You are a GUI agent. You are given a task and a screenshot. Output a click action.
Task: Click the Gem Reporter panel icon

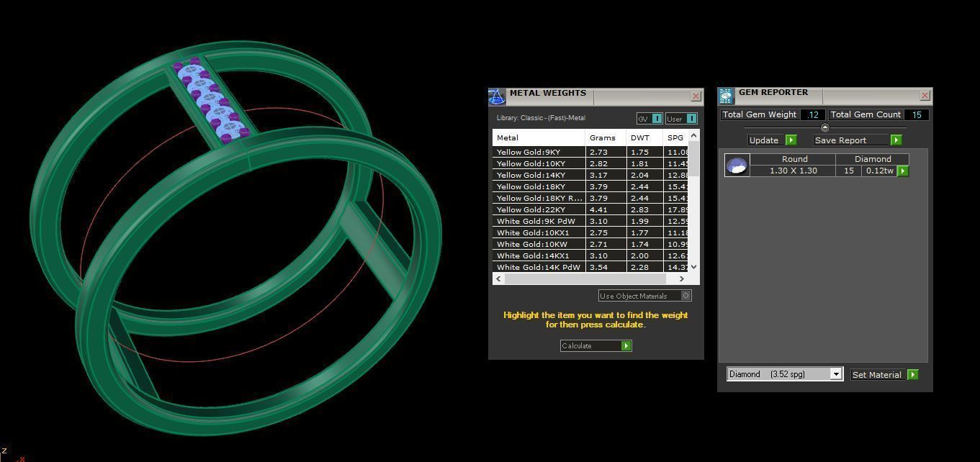click(x=726, y=96)
